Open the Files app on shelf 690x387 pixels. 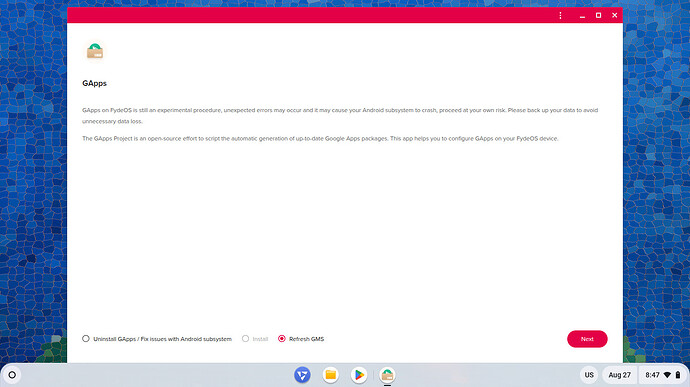coord(330,375)
